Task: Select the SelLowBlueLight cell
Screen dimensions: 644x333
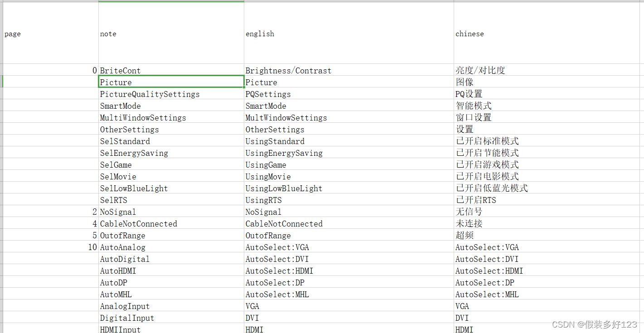Action: tap(171, 188)
